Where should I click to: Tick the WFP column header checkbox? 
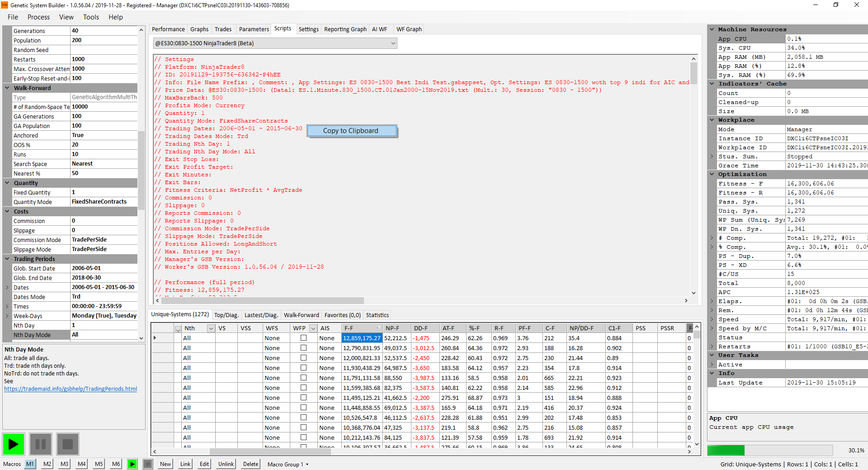(x=312, y=328)
